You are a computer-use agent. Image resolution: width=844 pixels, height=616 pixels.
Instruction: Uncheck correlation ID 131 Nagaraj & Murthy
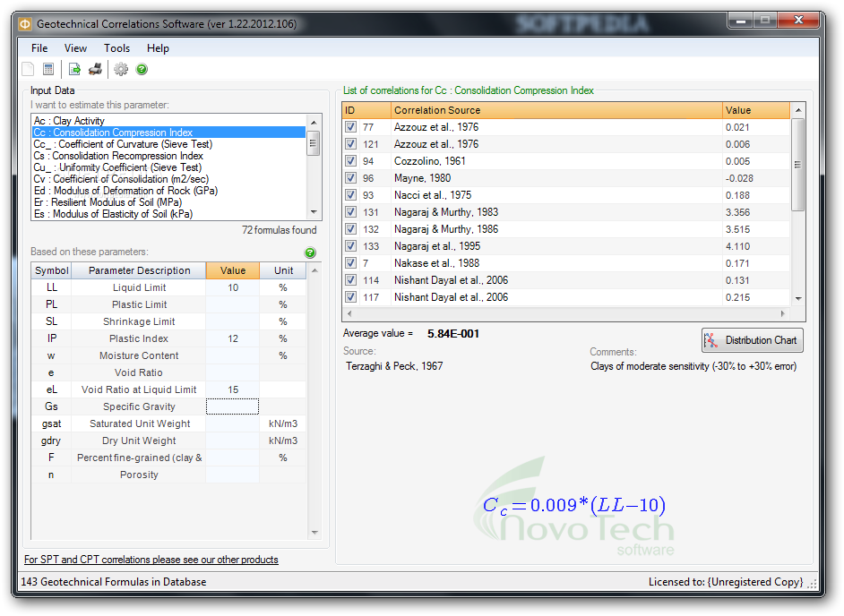(x=351, y=212)
